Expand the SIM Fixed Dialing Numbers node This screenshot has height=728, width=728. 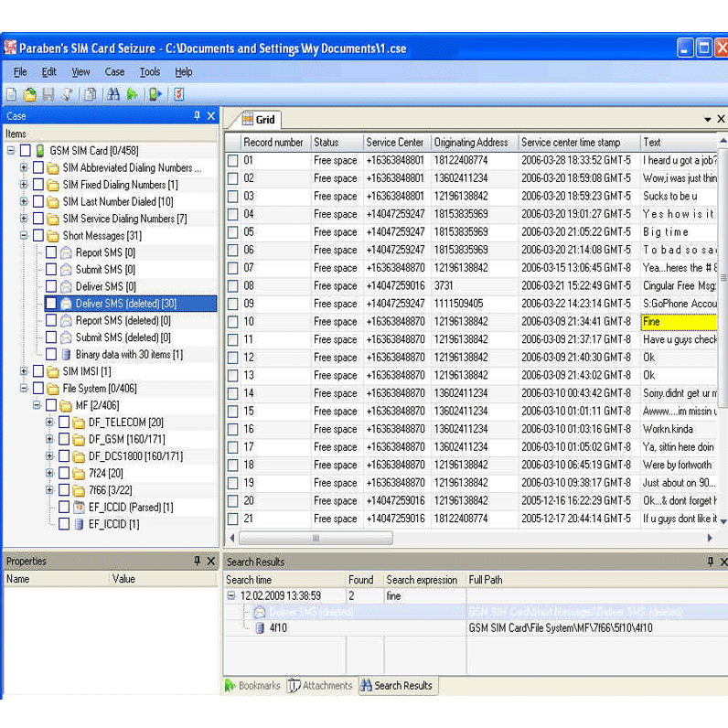pos(24,185)
